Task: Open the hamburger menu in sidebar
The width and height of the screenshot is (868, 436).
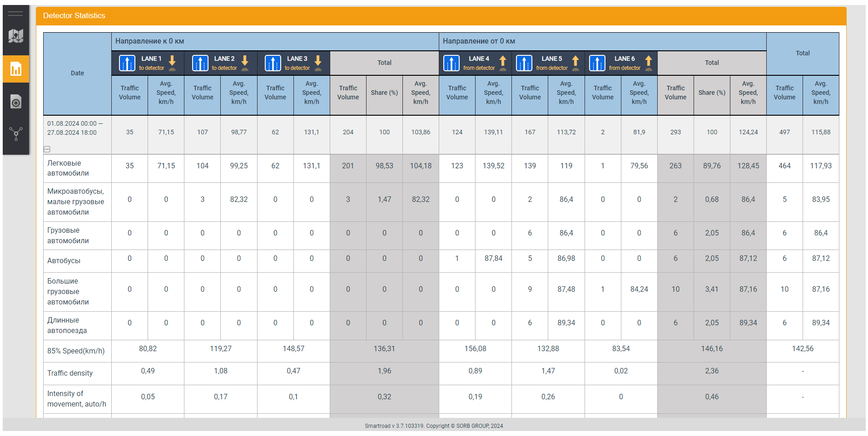Action: click(x=15, y=14)
